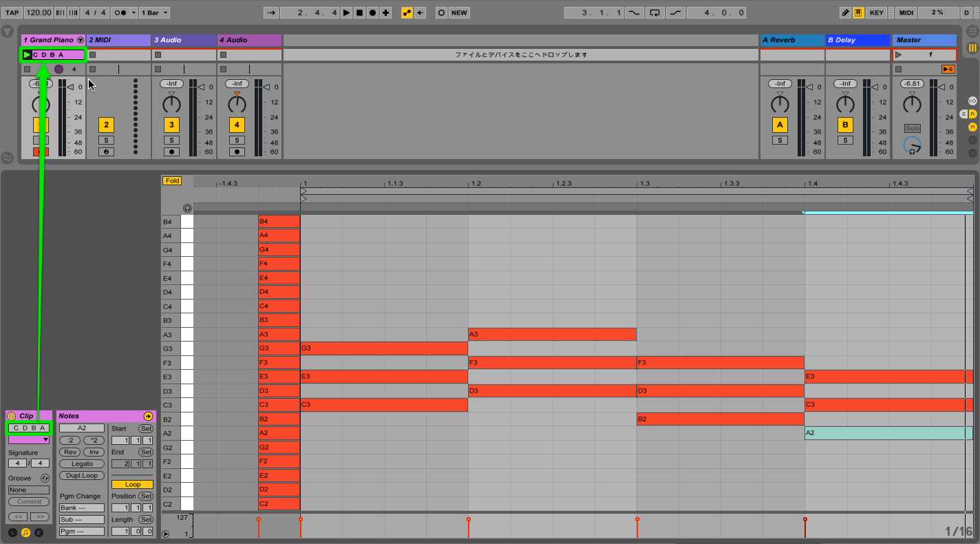Toggle Follow playback button
980x544 pixels.
tap(272, 12)
